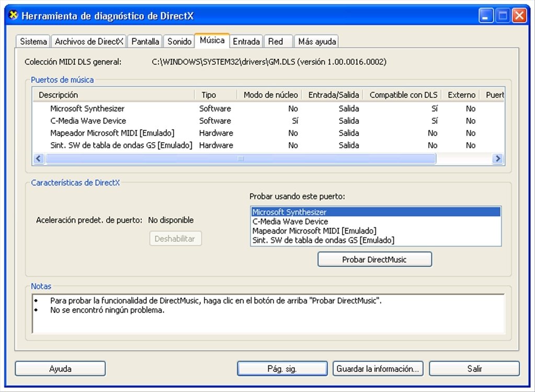Go to next page with Pág. sig. button
This screenshot has height=392, width=535.
pos(282,368)
